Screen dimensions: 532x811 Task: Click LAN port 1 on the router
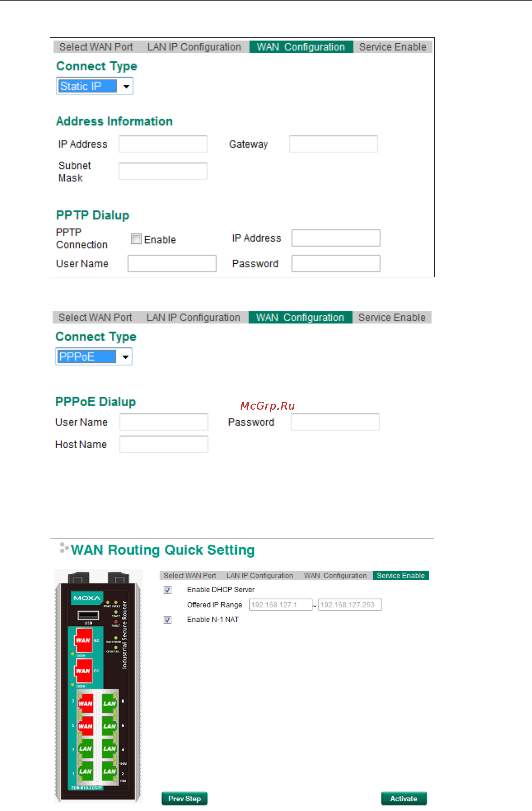[x=86, y=771]
